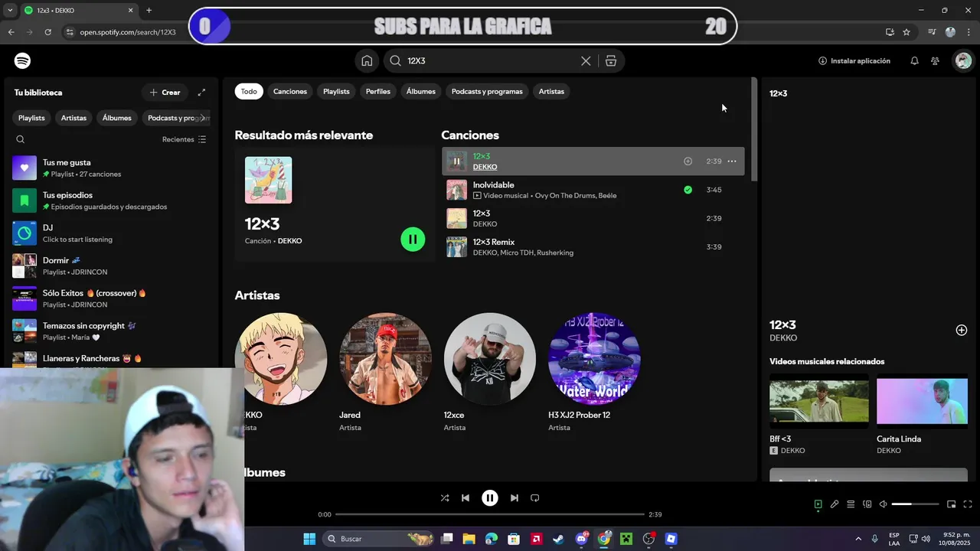Open the profile avatar menu
Screen dimensions: 980x551
click(x=962, y=60)
